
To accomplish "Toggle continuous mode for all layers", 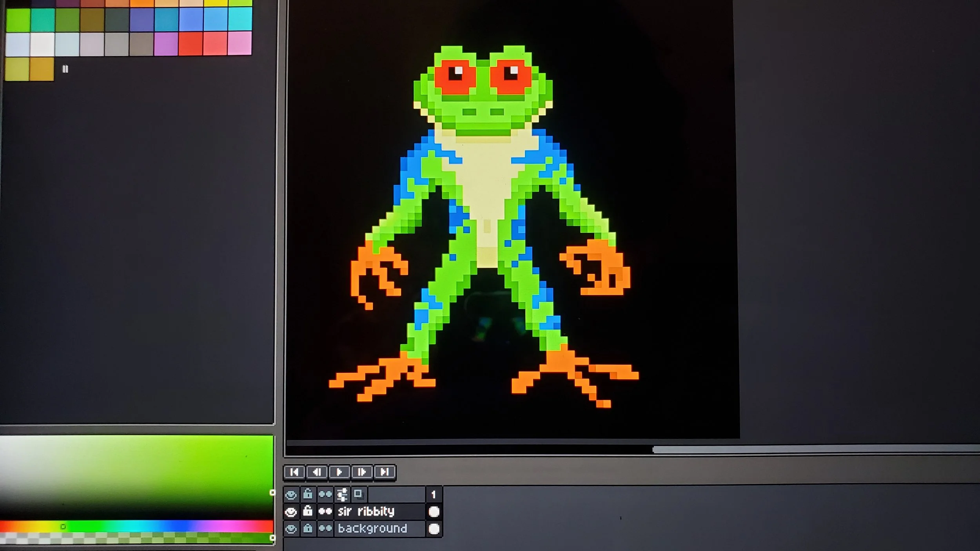I will click(325, 495).
